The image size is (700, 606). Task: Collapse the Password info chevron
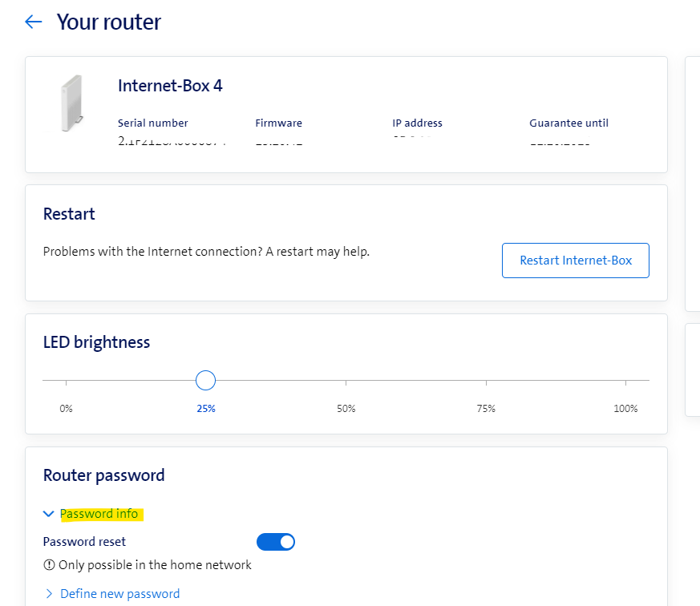pyautogui.click(x=49, y=514)
